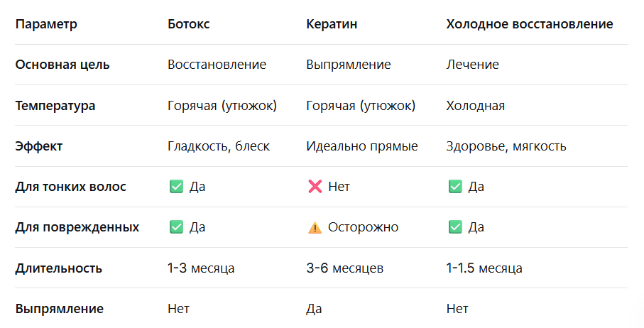Select the Основная цель row label

click(x=62, y=65)
